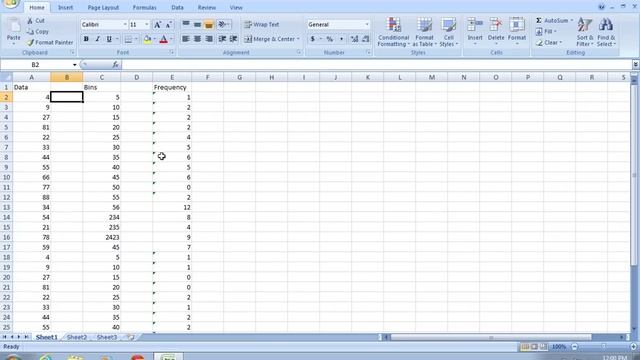The image size is (640, 360).
Task: Select cell E1 Frequency
Action: click(172, 87)
